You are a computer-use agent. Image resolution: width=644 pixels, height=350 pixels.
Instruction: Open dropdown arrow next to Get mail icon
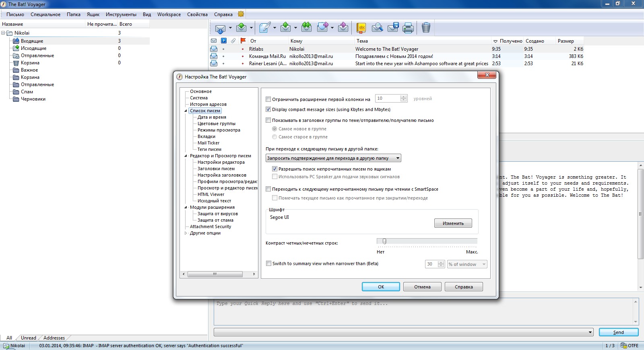(x=230, y=28)
